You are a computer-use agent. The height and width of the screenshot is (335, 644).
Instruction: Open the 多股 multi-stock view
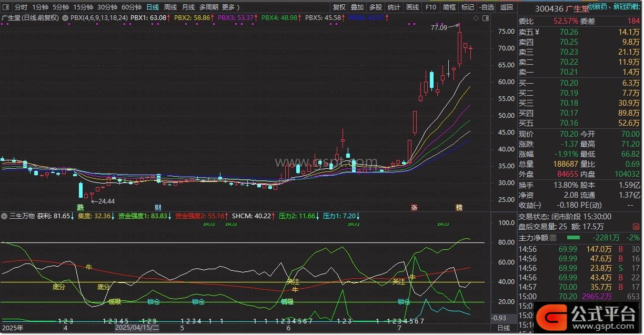click(x=376, y=7)
